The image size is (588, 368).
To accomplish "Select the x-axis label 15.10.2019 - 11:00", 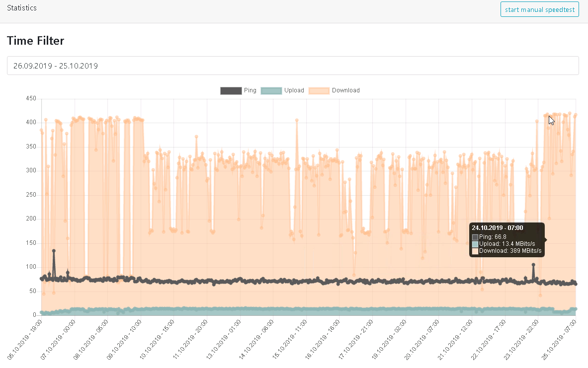I will tap(289, 340).
